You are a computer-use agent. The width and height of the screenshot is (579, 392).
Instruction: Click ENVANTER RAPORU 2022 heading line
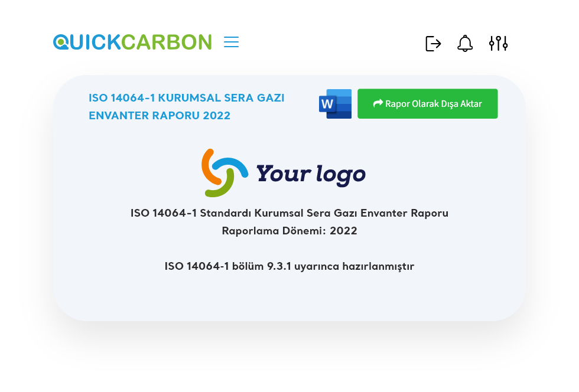(x=160, y=116)
